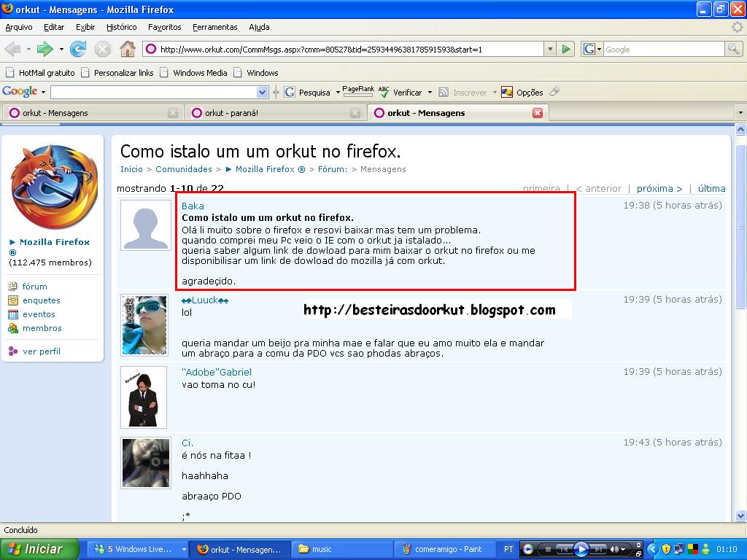Expand the Google toolbar search field dropdown
This screenshot has height=560, width=747.
click(x=263, y=93)
